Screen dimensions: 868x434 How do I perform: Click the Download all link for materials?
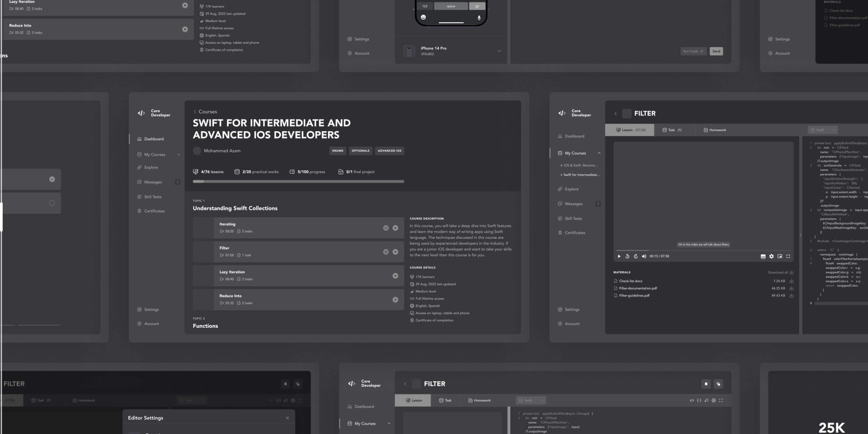pyautogui.click(x=779, y=272)
